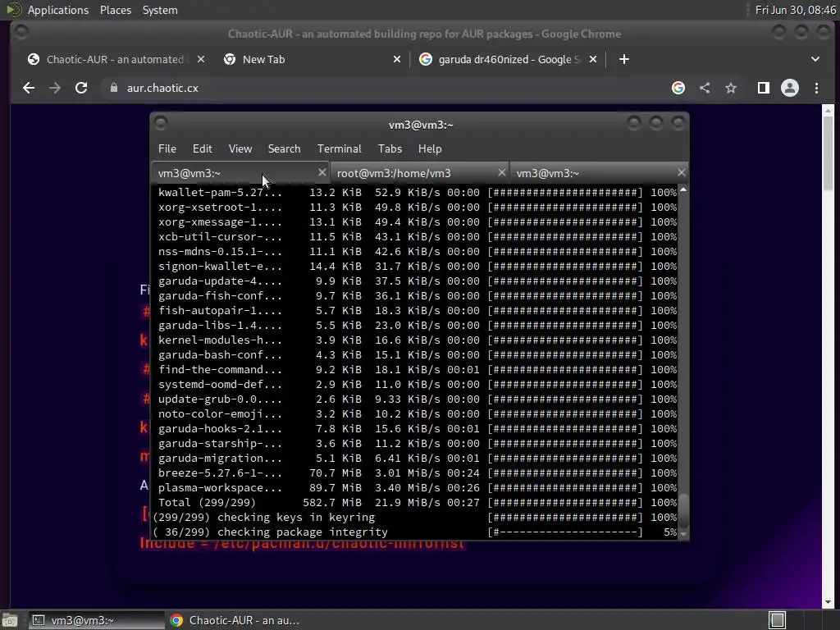840x630 pixels.
Task: Close the New Tab browser tab
Action: click(397, 59)
